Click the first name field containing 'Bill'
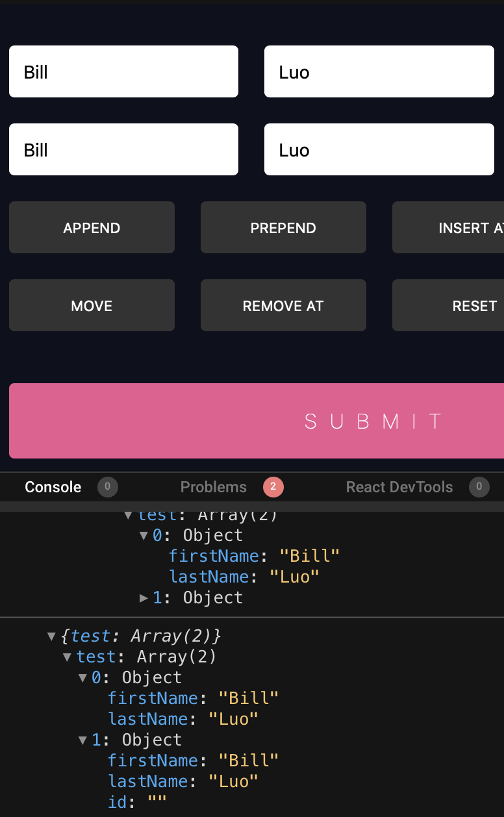The height and width of the screenshot is (817, 504). pyautogui.click(x=123, y=71)
